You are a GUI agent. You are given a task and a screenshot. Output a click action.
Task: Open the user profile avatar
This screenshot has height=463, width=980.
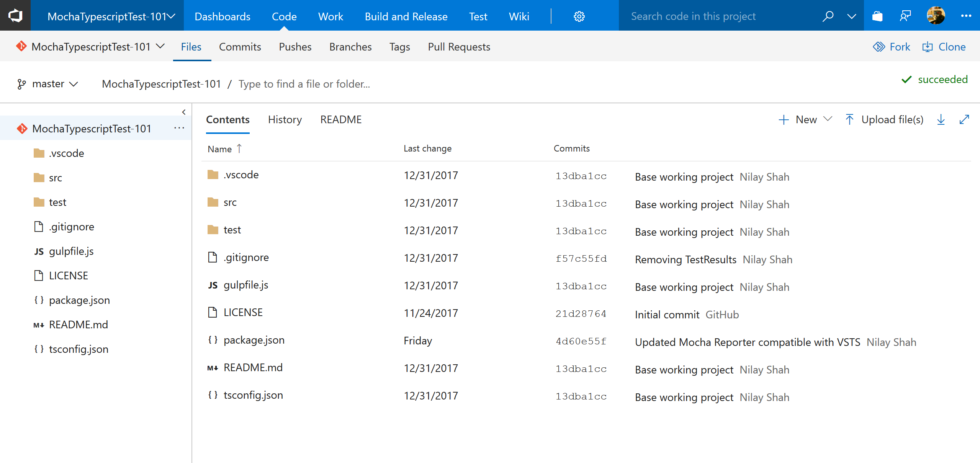(936, 16)
